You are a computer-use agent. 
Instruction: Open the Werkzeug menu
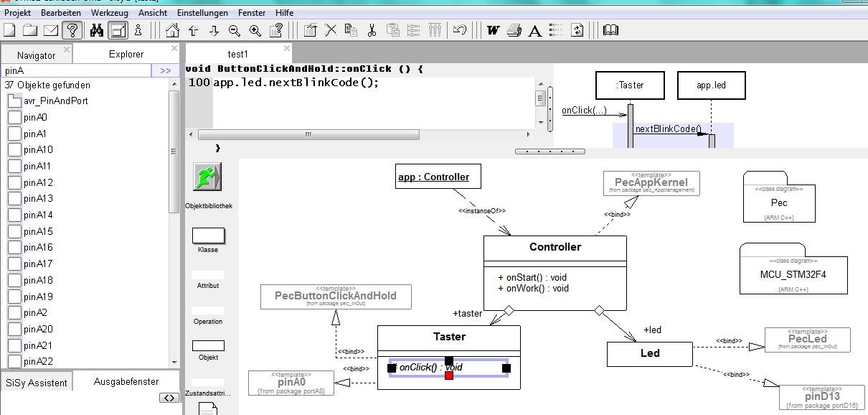[109, 13]
